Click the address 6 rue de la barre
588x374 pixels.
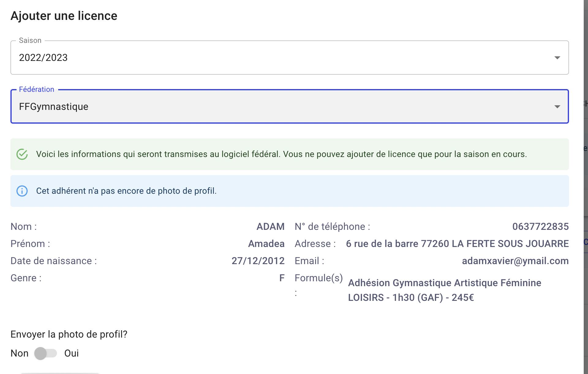pos(457,244)
